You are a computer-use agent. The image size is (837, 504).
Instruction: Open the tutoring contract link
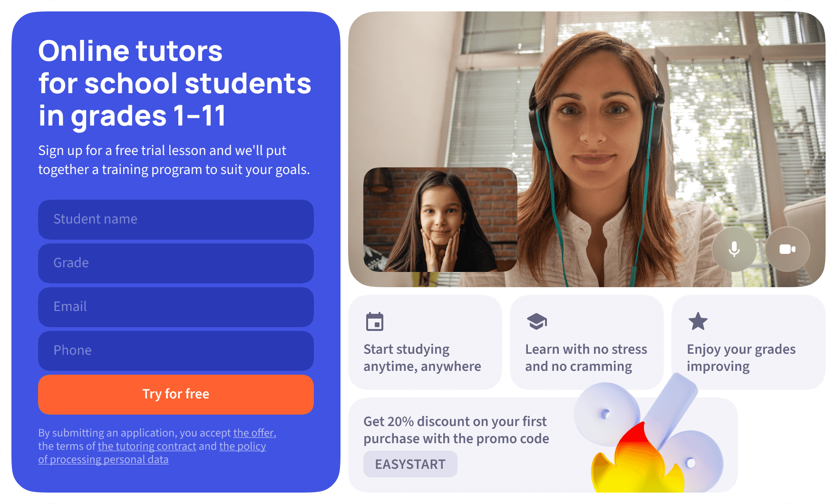click(x=147, y=446)
